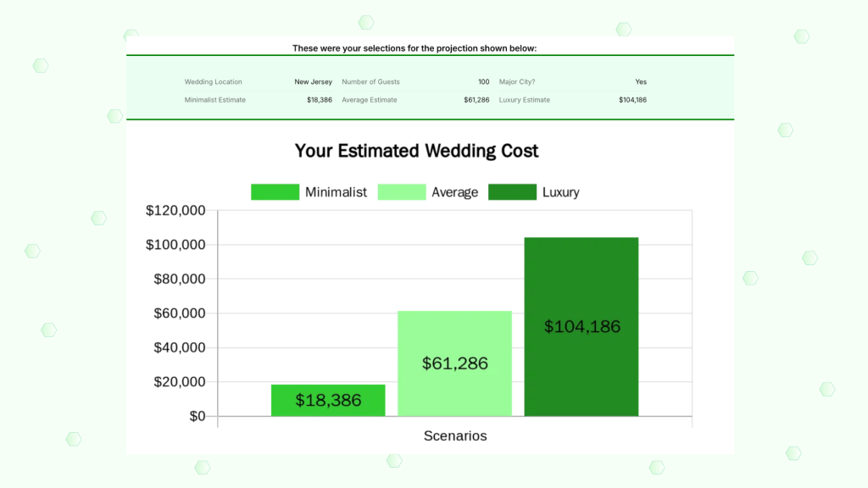Click the 'Your Estimated Wedding Cost' chart title
868x488 pixels.
pos(416,151)
